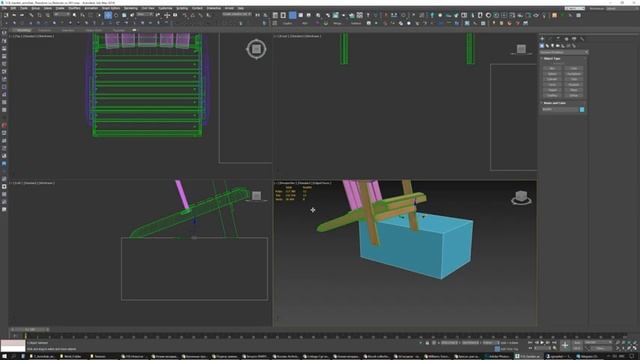Choose the Select and Scale tool
This screenshot has height=360, width=640.
(124, 15)
